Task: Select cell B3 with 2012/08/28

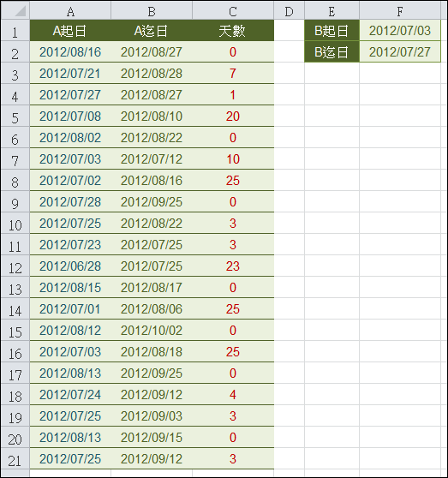Action: pos(152,73)
